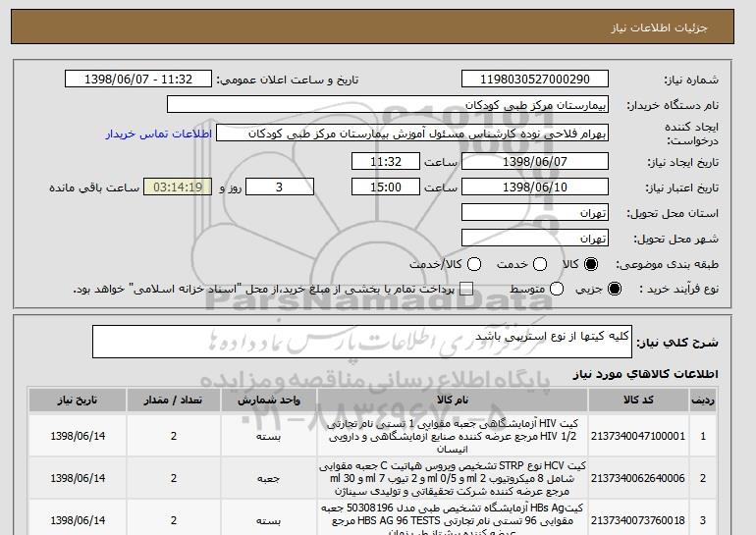
Task: Click the طبقه بندی موضوعی label
Action: point(668,264)
